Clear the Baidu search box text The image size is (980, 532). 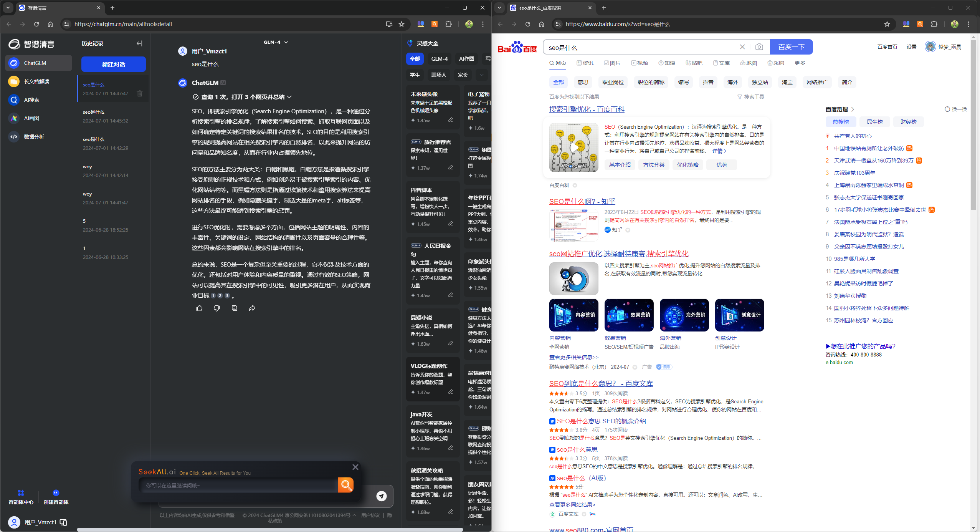(742, 47)
